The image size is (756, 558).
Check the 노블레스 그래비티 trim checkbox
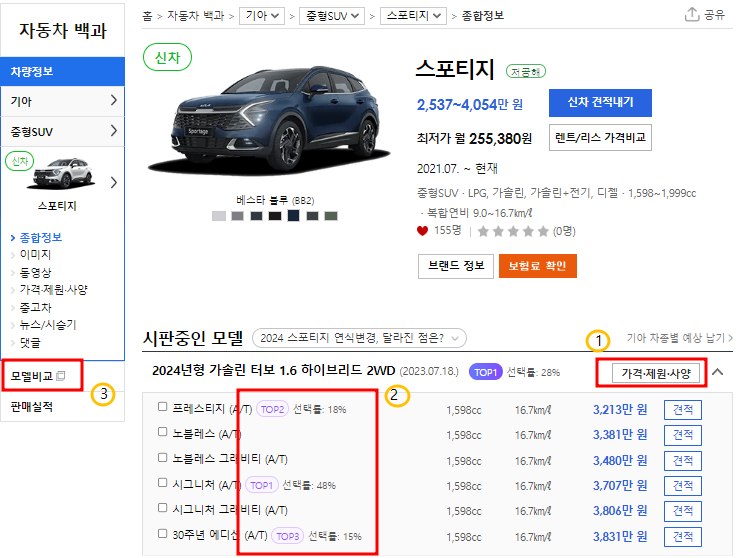[x=162, y=458]
